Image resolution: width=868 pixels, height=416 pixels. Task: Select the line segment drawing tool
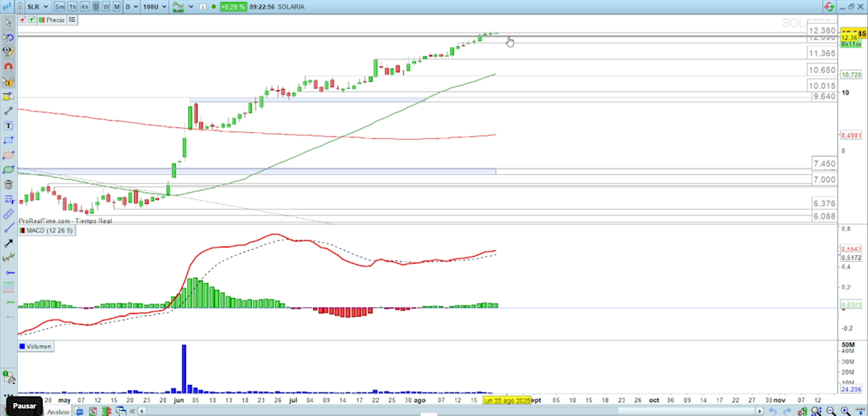(x=8, y=111)
